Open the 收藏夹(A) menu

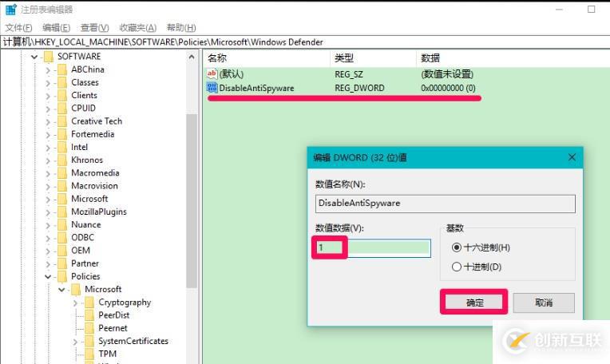(x=138, y=28)
